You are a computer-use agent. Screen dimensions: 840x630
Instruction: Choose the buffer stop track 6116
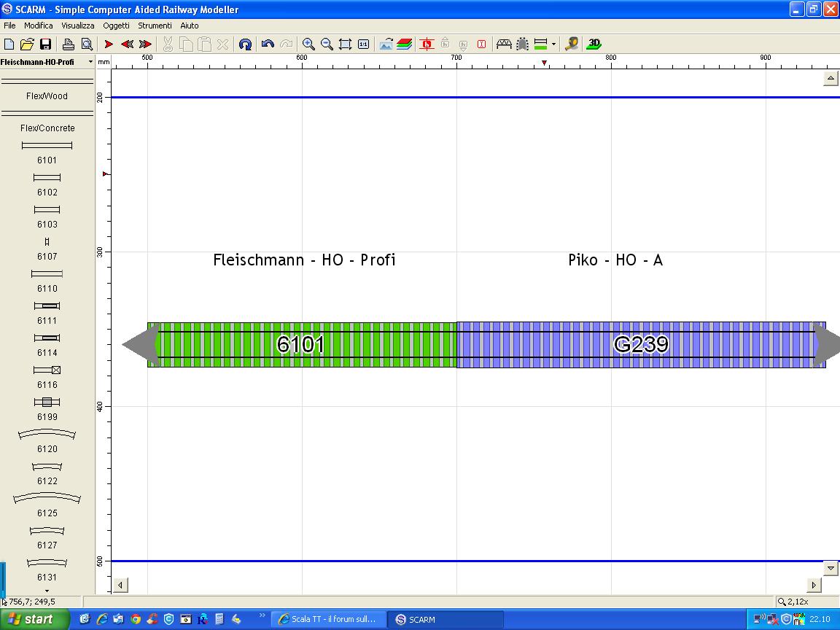[x=47, y=378]
